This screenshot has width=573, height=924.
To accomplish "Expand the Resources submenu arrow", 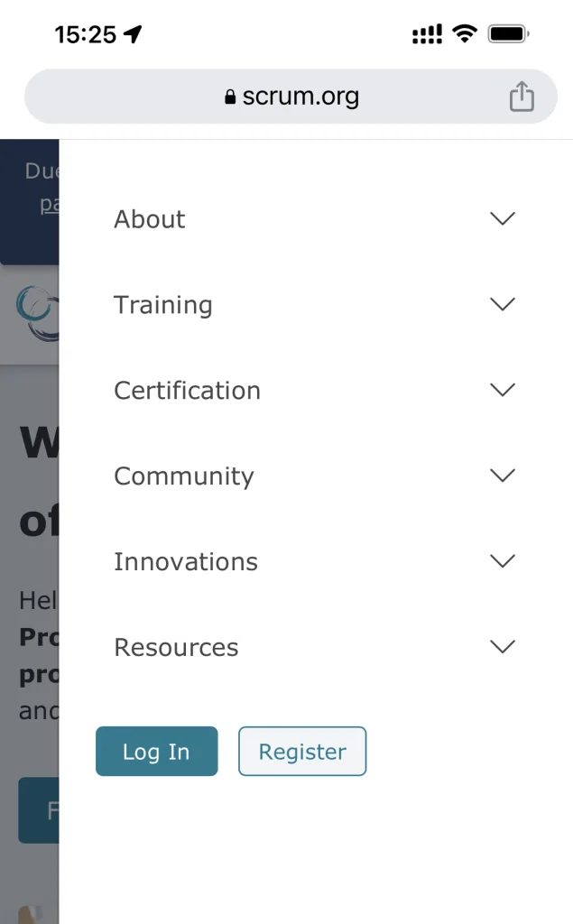I will [x=503, y=646].
